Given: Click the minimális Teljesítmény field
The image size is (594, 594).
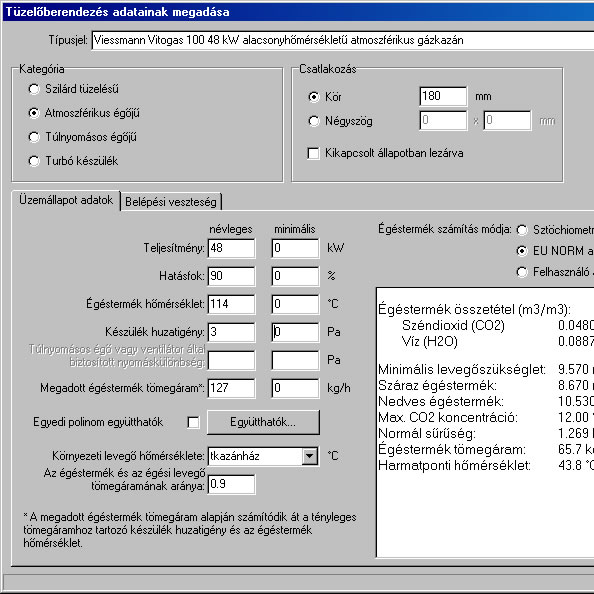Looking at the screenshot, I should [295, 248].
